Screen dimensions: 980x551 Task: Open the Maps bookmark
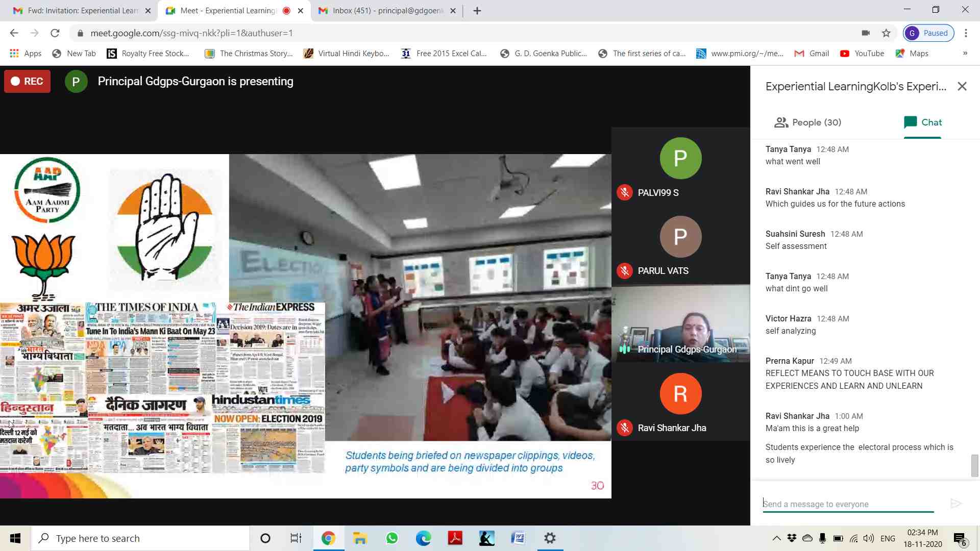[x=912, y=54]
